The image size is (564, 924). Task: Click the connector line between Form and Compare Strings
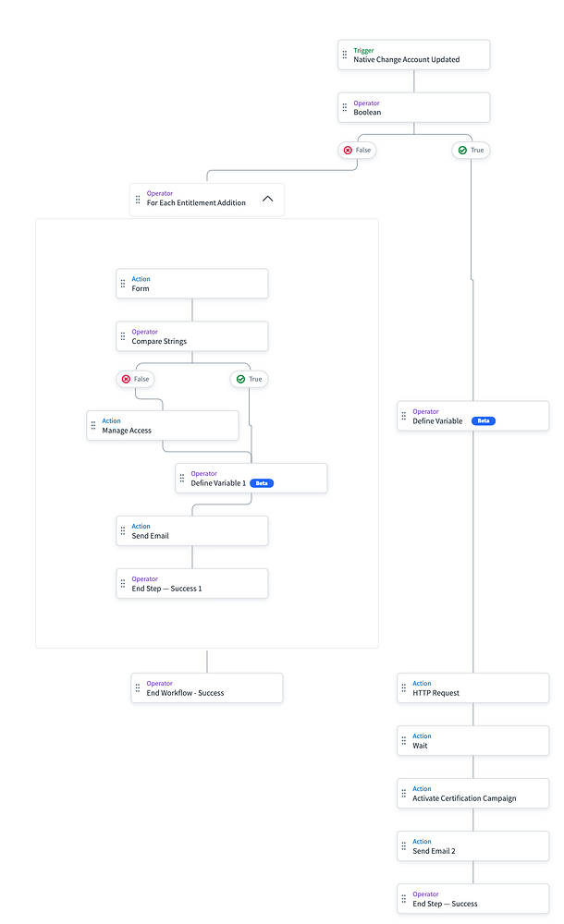(191, 310)
